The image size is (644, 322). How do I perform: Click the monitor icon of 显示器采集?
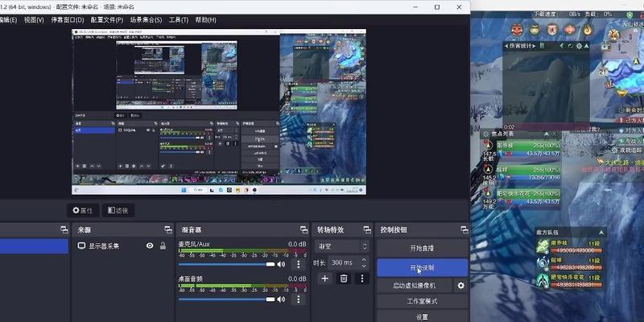point(82,246)
